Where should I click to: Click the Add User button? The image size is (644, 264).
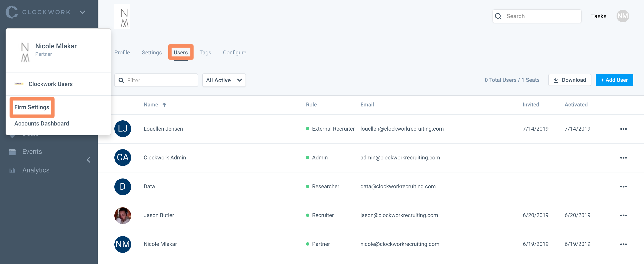click(x=614, y=80)
